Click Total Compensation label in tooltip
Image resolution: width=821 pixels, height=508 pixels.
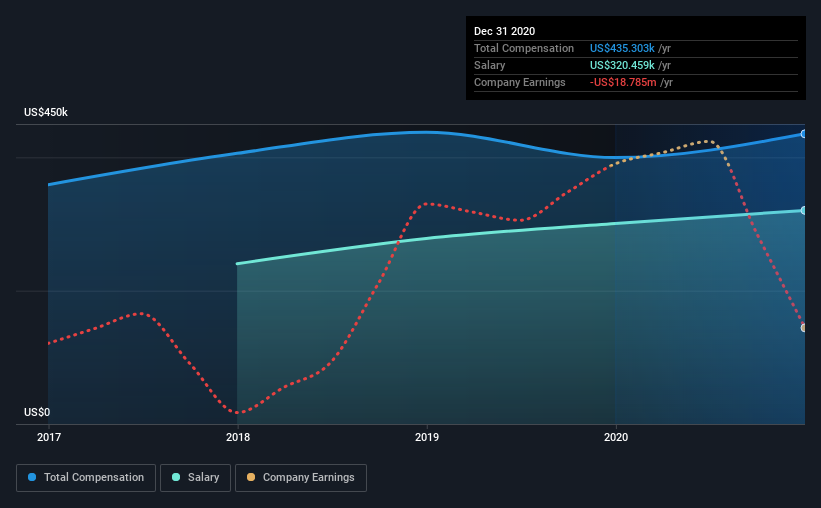[524, 49]
